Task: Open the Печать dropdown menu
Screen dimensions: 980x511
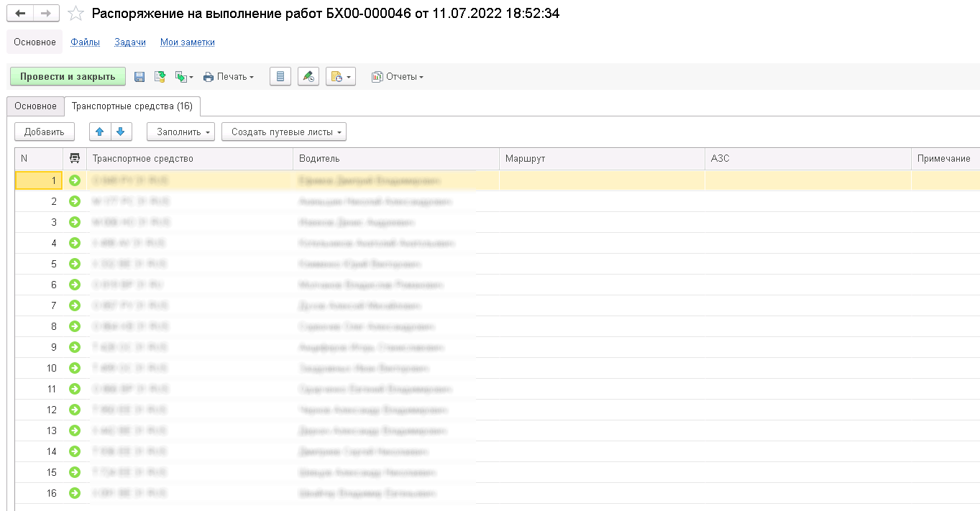Action: [x=229, y=77]
